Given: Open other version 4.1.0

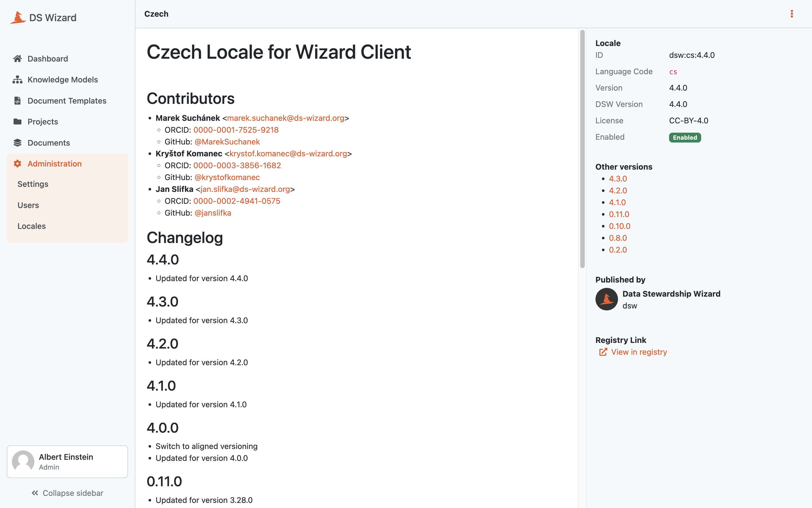Looking at the screenshot, I should coord(617,203).
